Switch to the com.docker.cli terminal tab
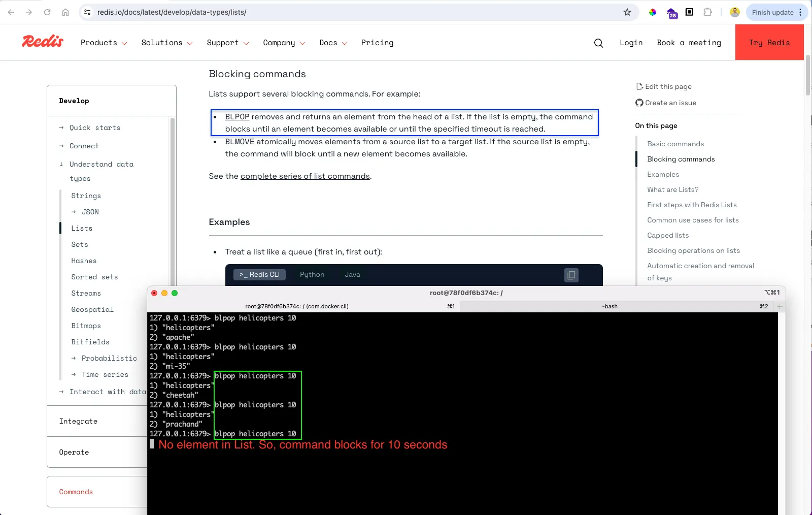Screen dimensions: 812x515 tap(303, 306)
